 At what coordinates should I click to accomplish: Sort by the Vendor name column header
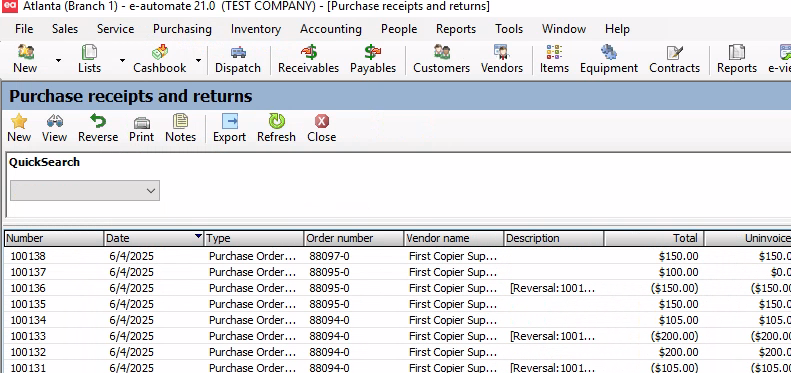(454, 238)
